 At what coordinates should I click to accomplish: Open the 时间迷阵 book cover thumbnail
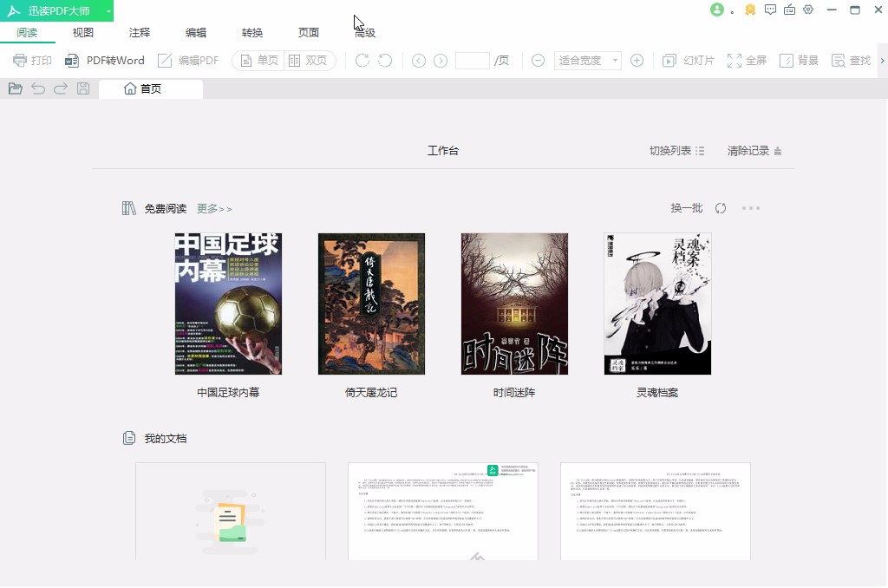pos(514,303)
